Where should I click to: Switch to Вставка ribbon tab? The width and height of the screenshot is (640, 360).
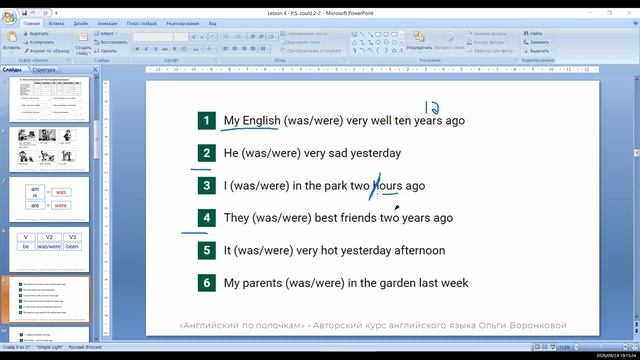56,24
